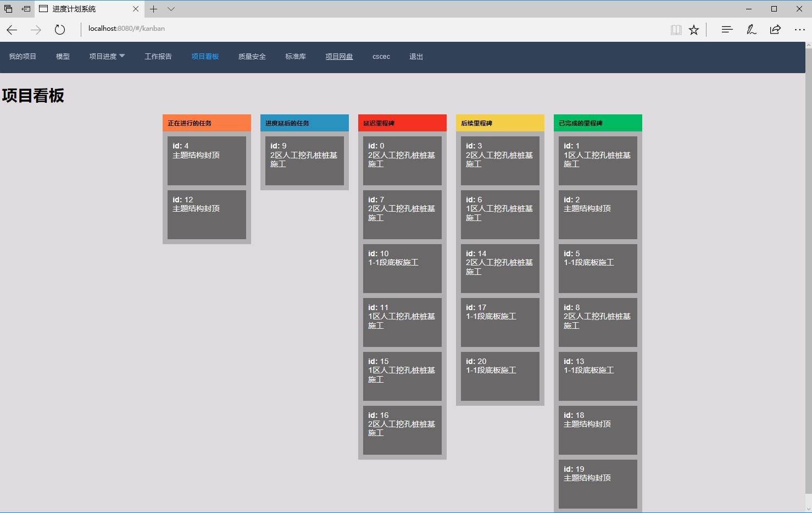The height and width of the screenshot is (513, 812).
Task: Select 项目看板 navigation item
Action: tap(205, 57)
